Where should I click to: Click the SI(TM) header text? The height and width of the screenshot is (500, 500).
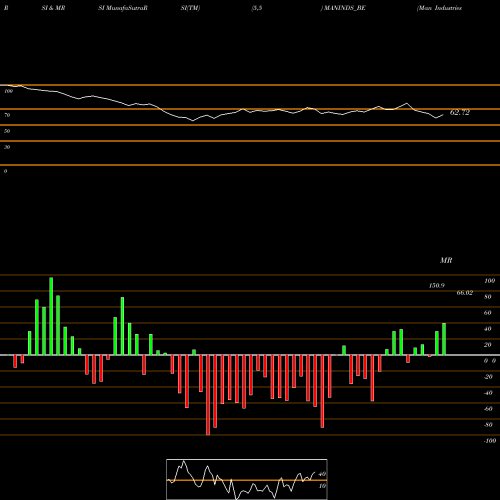click(x=190, y=8)
